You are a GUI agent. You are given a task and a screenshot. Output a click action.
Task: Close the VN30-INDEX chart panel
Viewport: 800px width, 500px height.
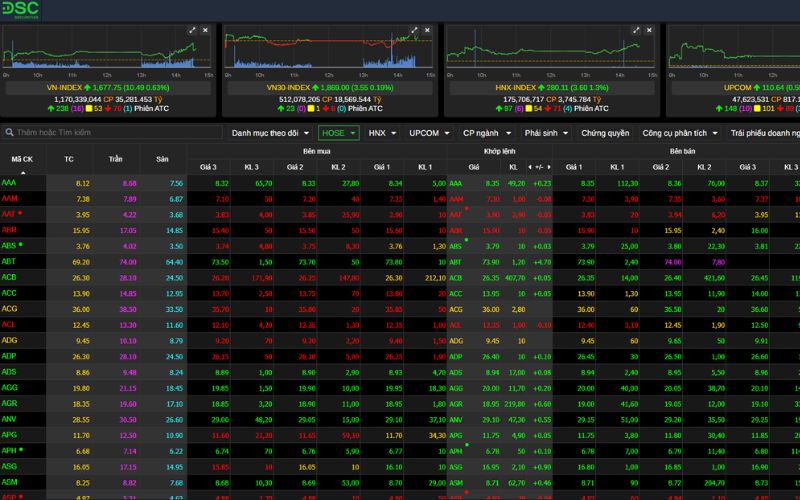click(x=427, y=31)
